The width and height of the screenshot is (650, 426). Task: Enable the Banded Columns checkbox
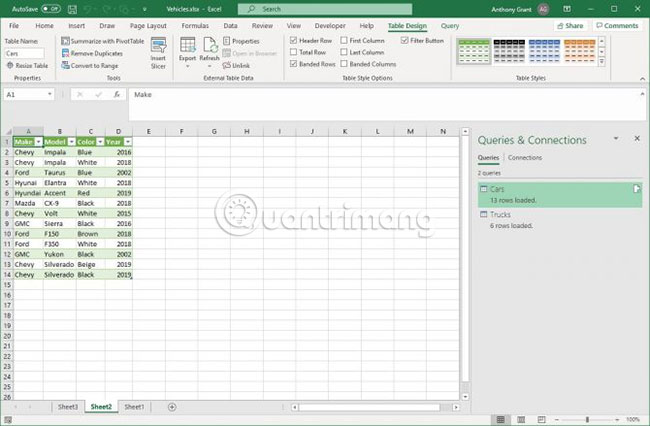point(344,64)
